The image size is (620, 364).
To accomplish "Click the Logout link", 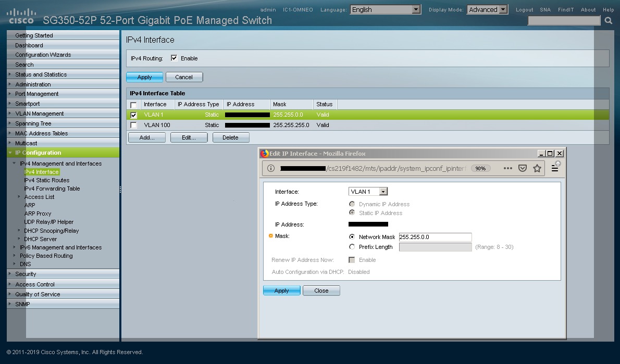I will click(524, 9).
